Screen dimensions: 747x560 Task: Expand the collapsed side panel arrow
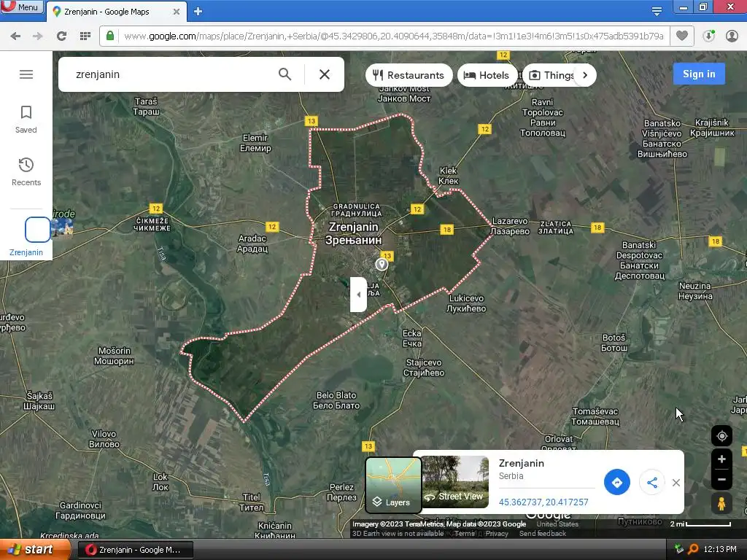click(x=358, y=295)
